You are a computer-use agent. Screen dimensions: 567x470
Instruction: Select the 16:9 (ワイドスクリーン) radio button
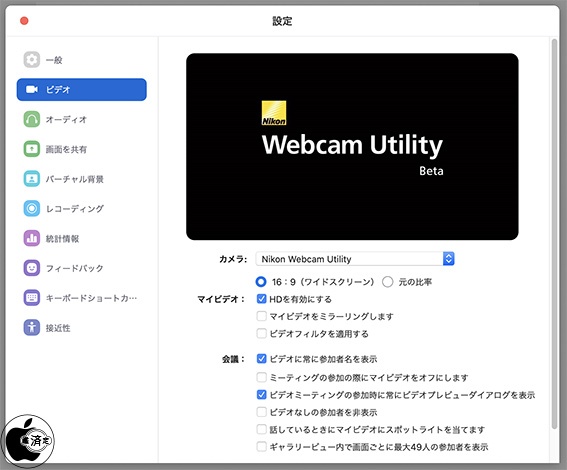(x=261, y=282)
